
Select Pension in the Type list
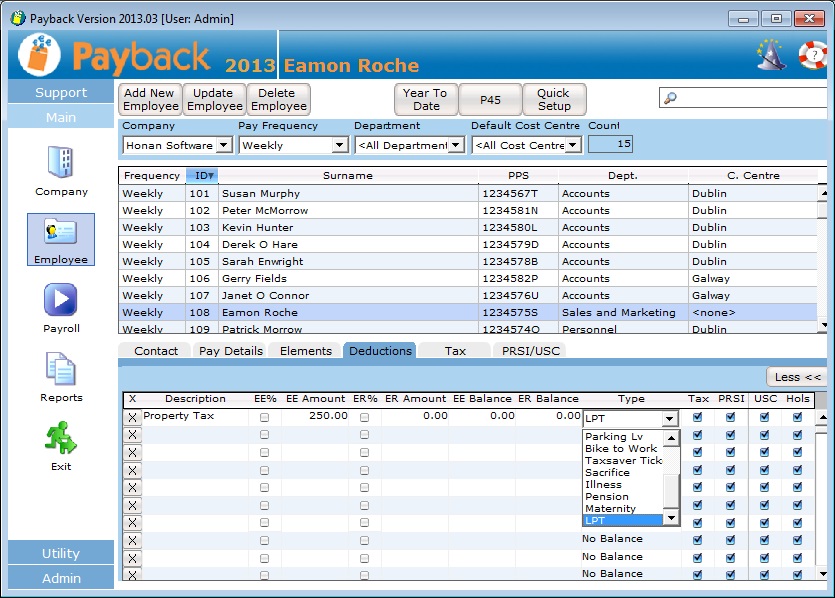(607, 497)
